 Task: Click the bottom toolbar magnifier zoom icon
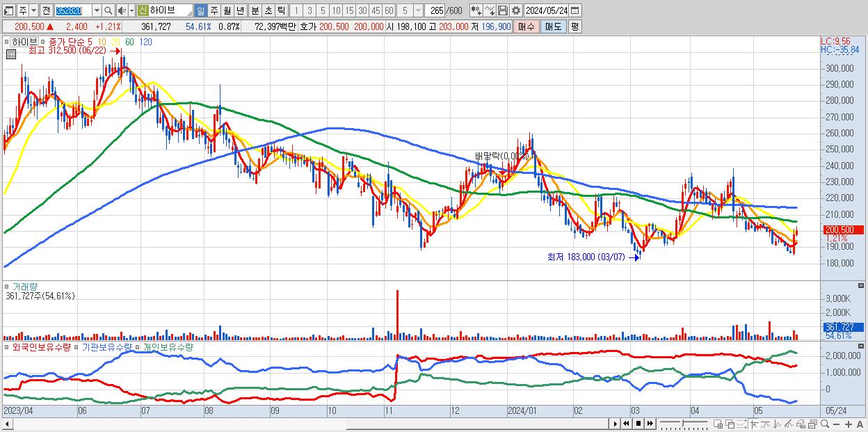[824, 424]
